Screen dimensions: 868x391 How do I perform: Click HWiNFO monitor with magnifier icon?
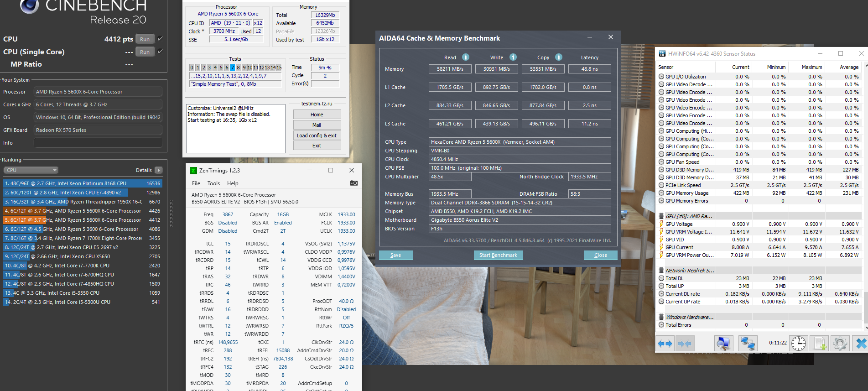[x=724, y=344]
